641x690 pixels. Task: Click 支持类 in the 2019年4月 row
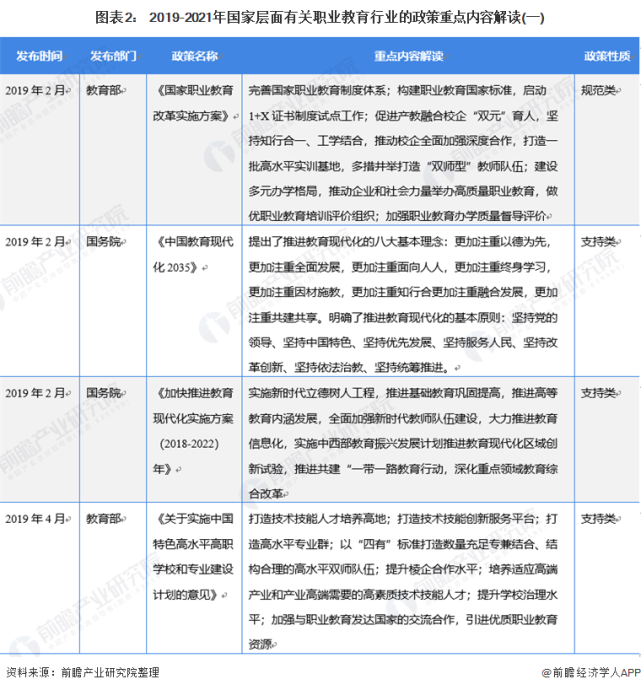point(598,519)
